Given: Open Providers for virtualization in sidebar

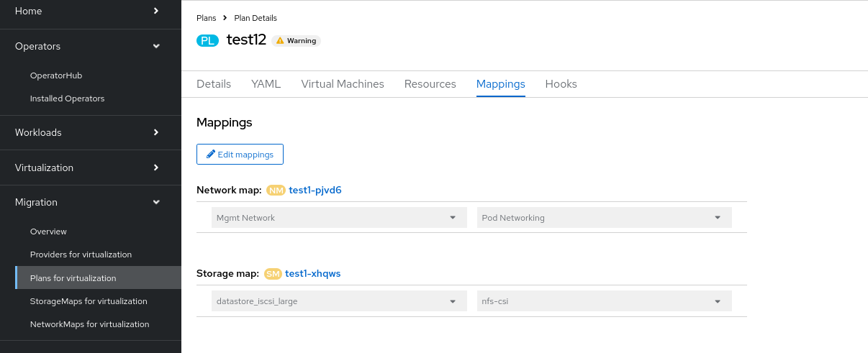Looking at the screenshot, I should [81, 255].
